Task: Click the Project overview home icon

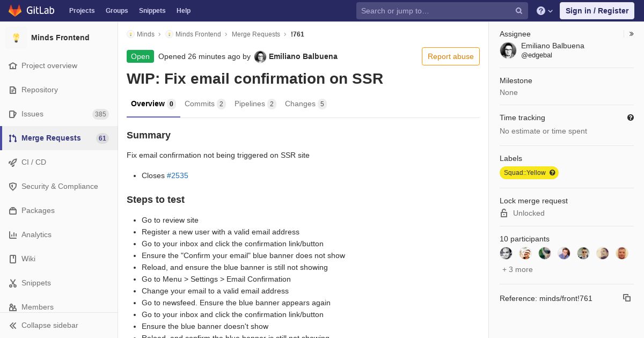Action: pyautogui.click(x=13, y=66)
